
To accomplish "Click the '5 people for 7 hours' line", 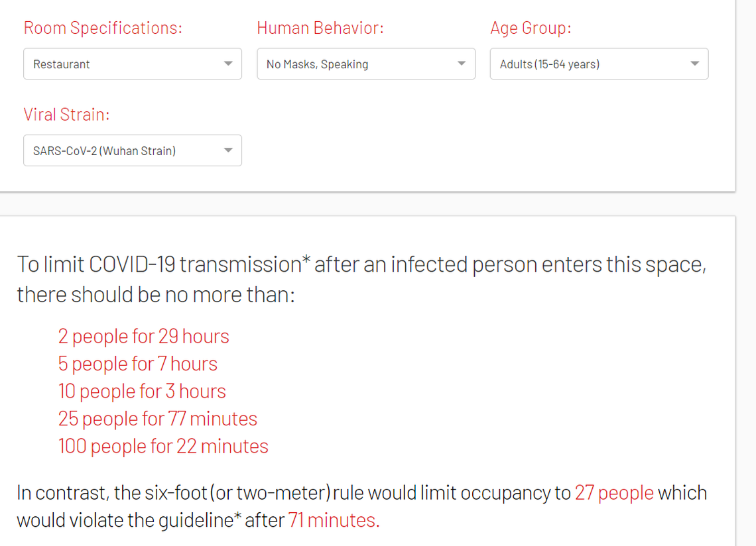I will point(137,364).
